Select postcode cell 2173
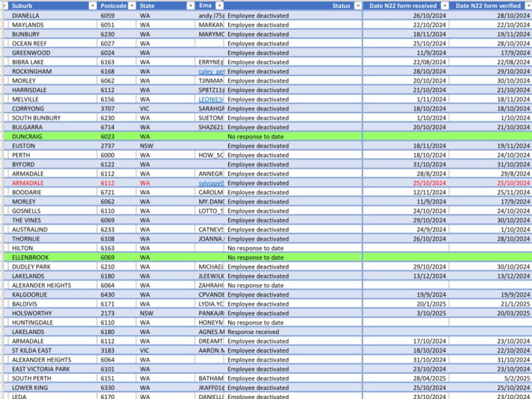 (118, 313)
